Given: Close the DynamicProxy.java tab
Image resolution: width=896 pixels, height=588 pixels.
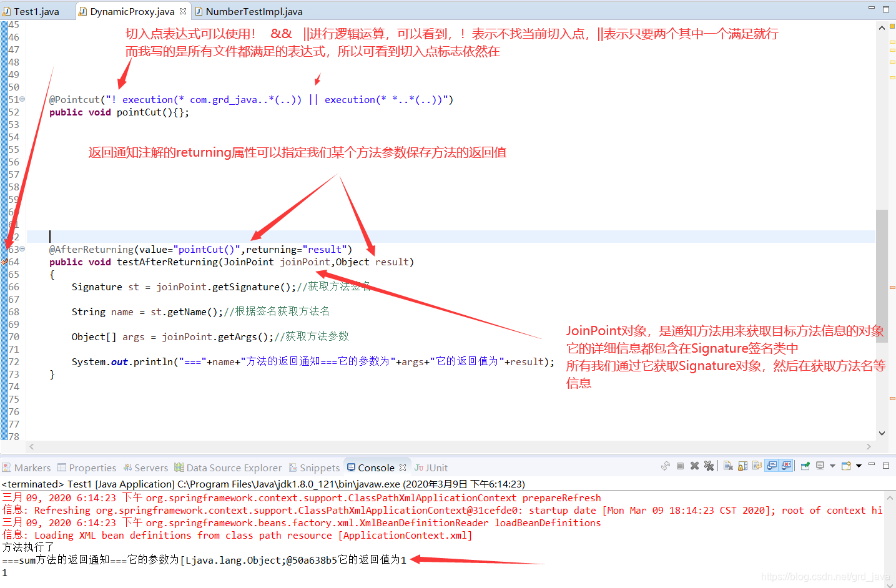Looking at the screenshot, I should tap(183, 11).
